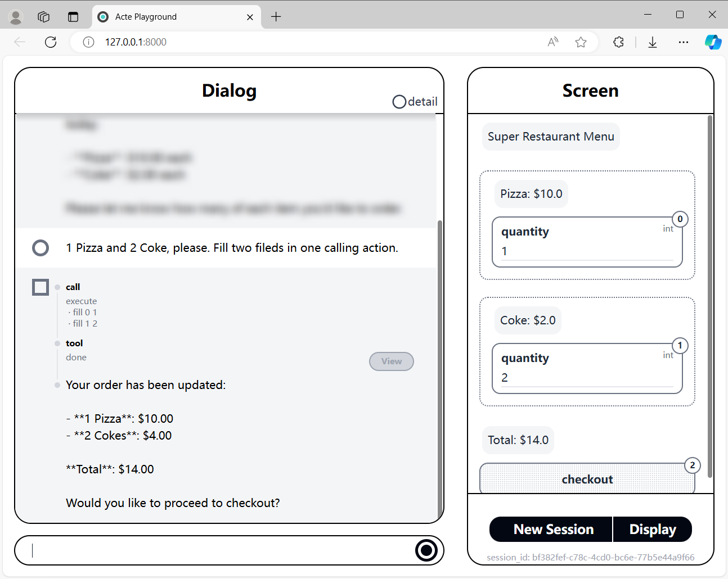Open the browser settings menu
This screenshot has width=728, height=579.
coord(683,42)
